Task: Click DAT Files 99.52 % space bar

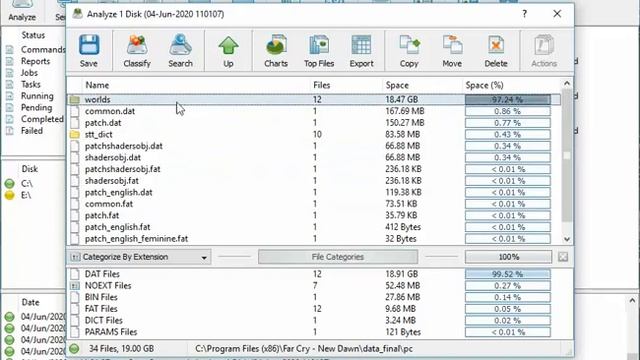Action: (508, 274)
